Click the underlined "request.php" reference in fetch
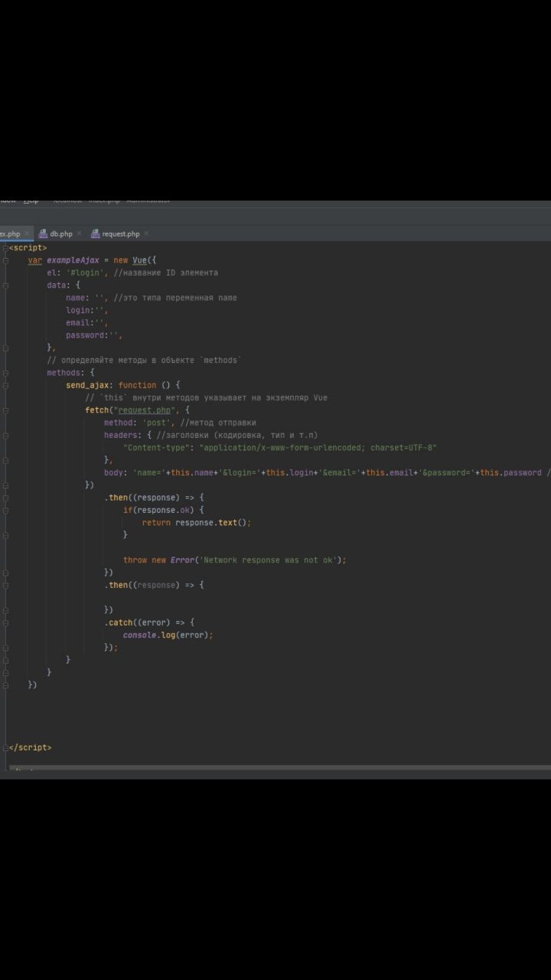 click(145, 410)
